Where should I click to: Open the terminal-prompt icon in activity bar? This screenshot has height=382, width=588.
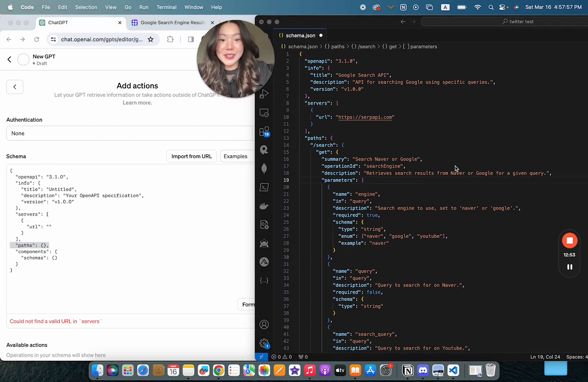point(264,187)
